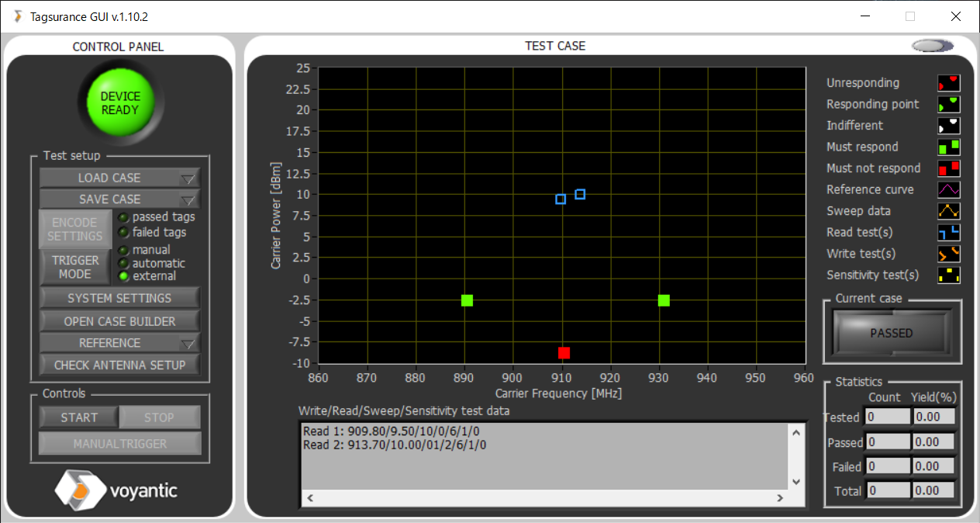Open the case builder
This screenshot has height=523, width=980.
coord(119,321)
